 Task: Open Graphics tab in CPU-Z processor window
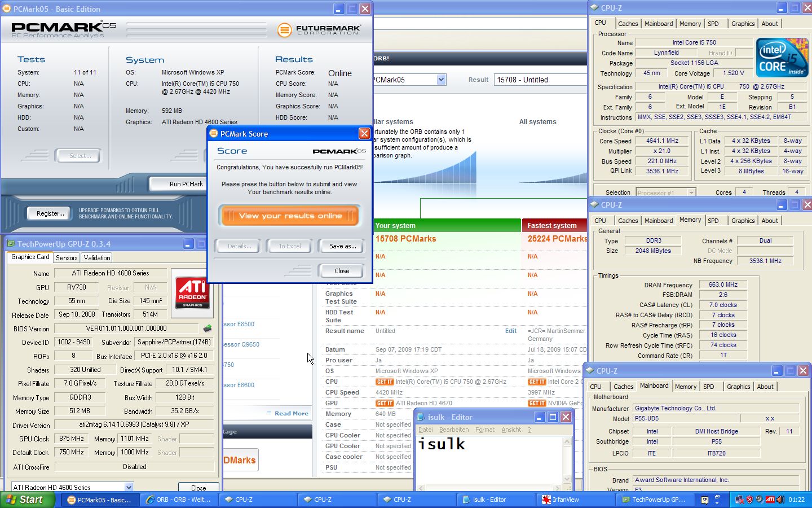point(743,24)
